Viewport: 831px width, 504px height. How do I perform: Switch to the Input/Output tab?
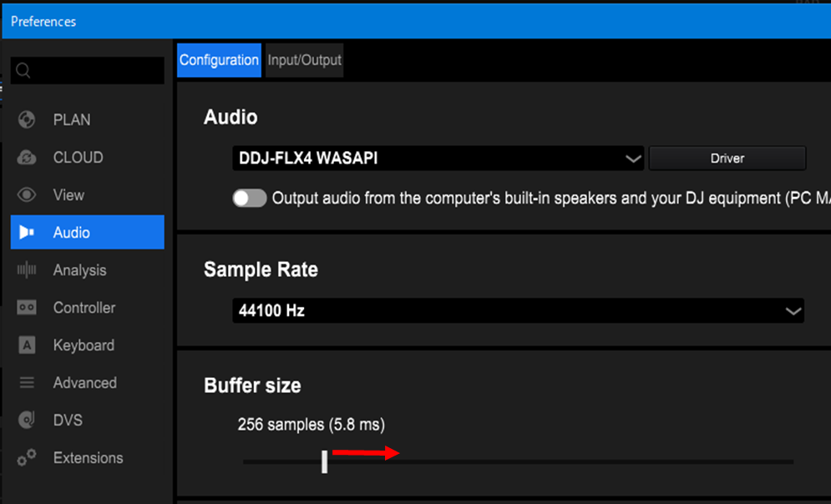pyautogui.click(x=304, y=60)
